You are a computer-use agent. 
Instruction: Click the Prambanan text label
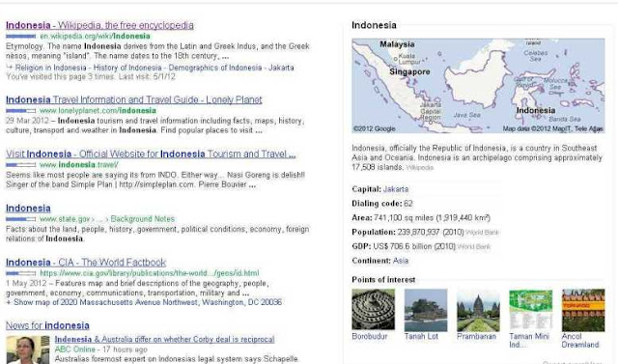pyautogui.click(x=476, y=336)
